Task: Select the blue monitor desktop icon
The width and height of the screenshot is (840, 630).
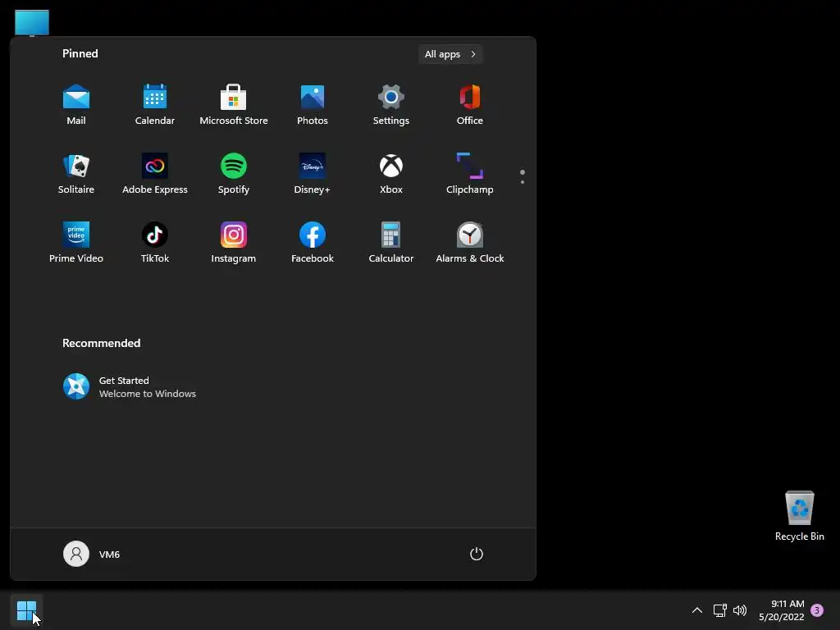Action: [x=32, y=23]
